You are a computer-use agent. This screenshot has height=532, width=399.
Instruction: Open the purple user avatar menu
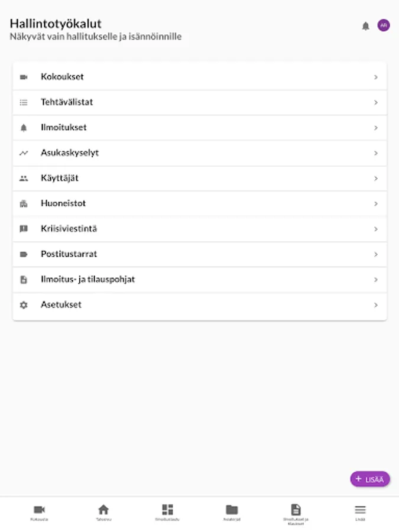384,25
